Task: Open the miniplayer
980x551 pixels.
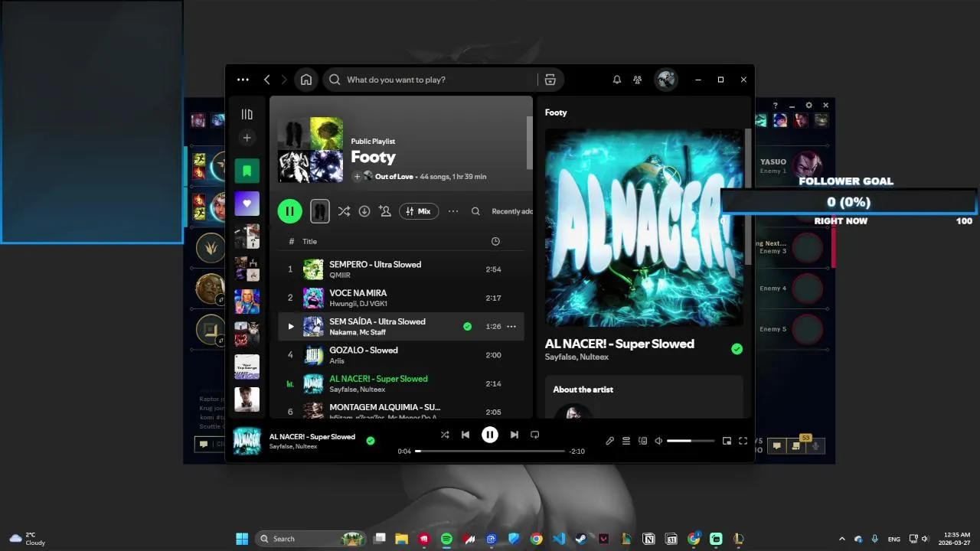Action: [x=727, y=441]
